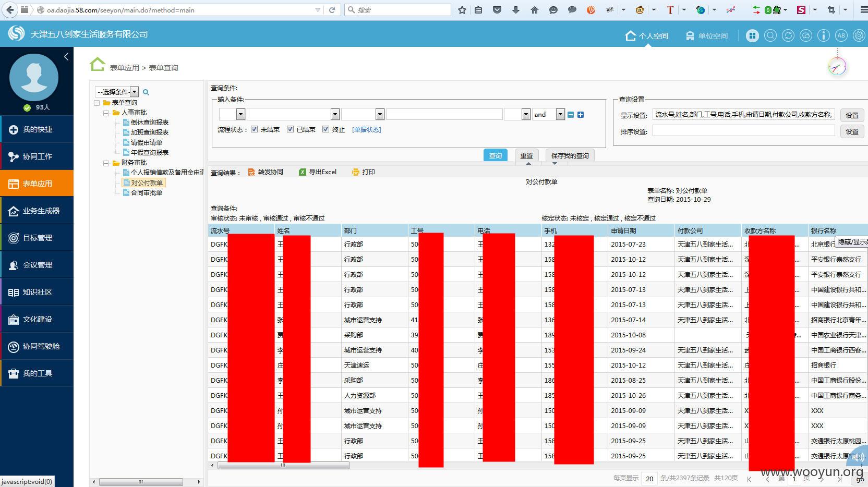Select 年假查询报表 tree item
Screen dimensions: 868x487
146,152
